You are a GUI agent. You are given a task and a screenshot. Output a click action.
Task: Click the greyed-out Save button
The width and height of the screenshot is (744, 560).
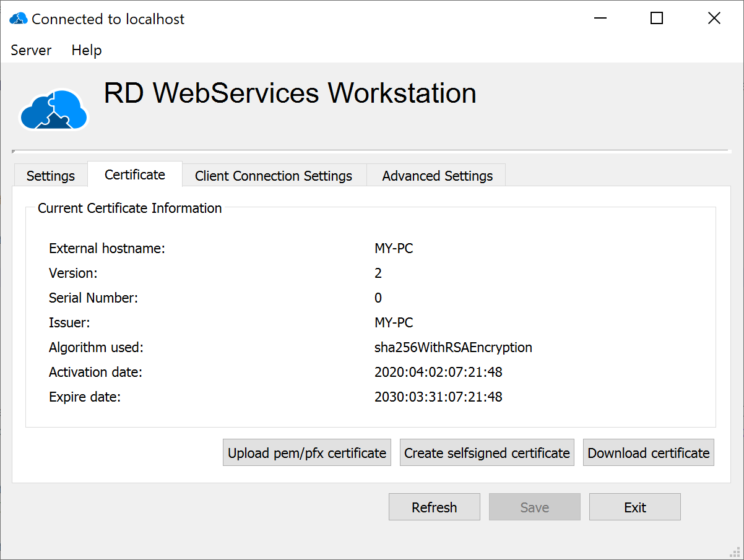[x=535, y=507]
